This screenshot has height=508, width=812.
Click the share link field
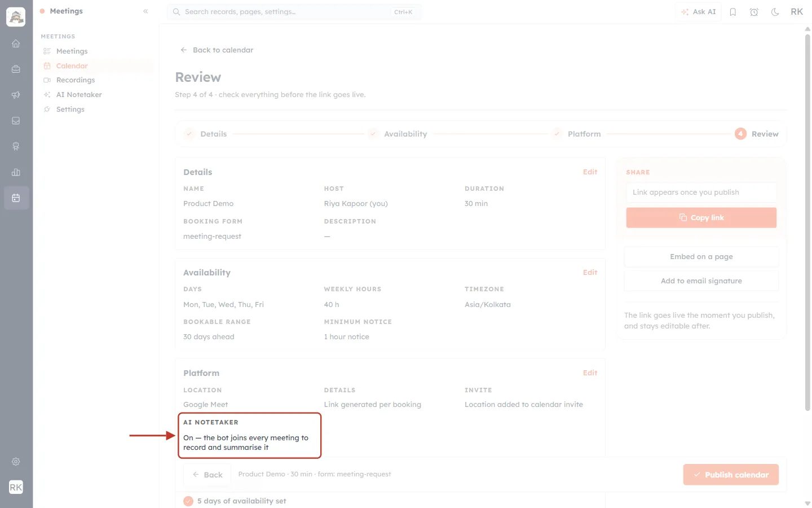coord(701,192)
